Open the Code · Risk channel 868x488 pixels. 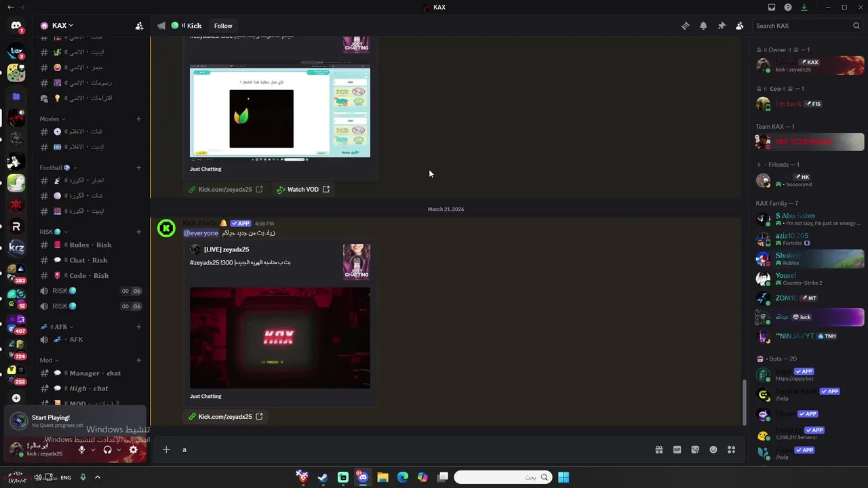pos(91,276)
